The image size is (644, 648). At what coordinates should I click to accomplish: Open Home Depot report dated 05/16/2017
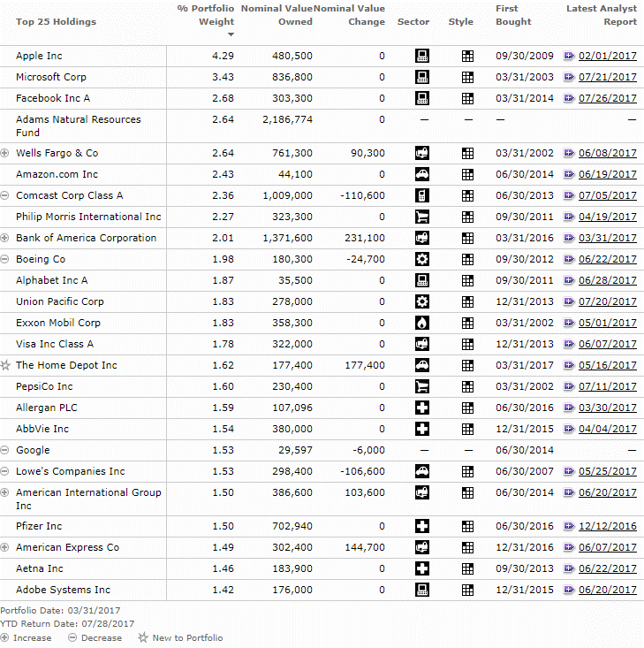(x=607, y=365)
